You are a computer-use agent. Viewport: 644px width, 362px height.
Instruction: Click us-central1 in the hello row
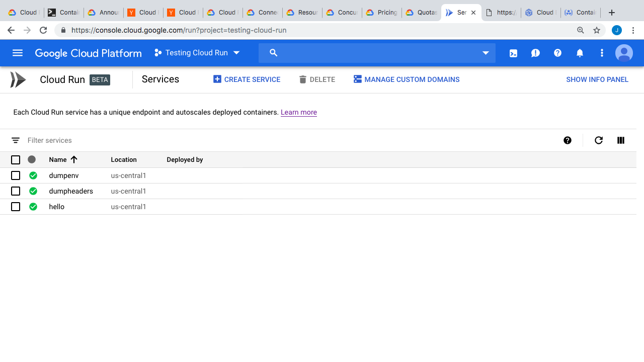tap(128, 207)
